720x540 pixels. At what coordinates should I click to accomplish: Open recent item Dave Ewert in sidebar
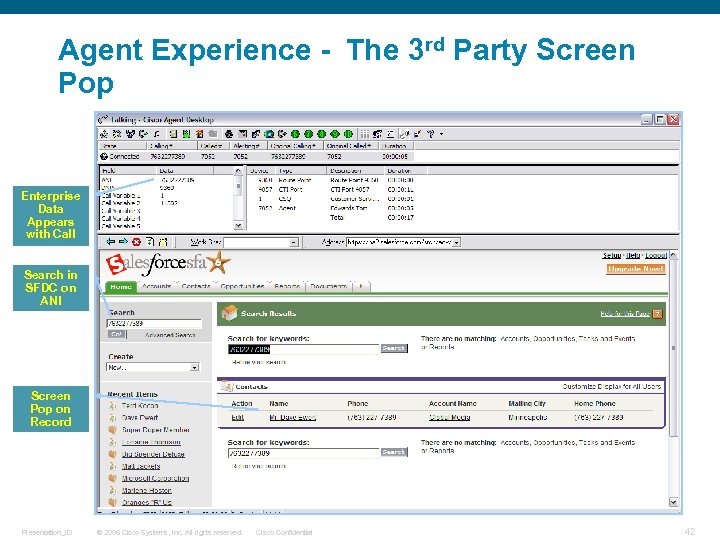(x=140, y=418)
